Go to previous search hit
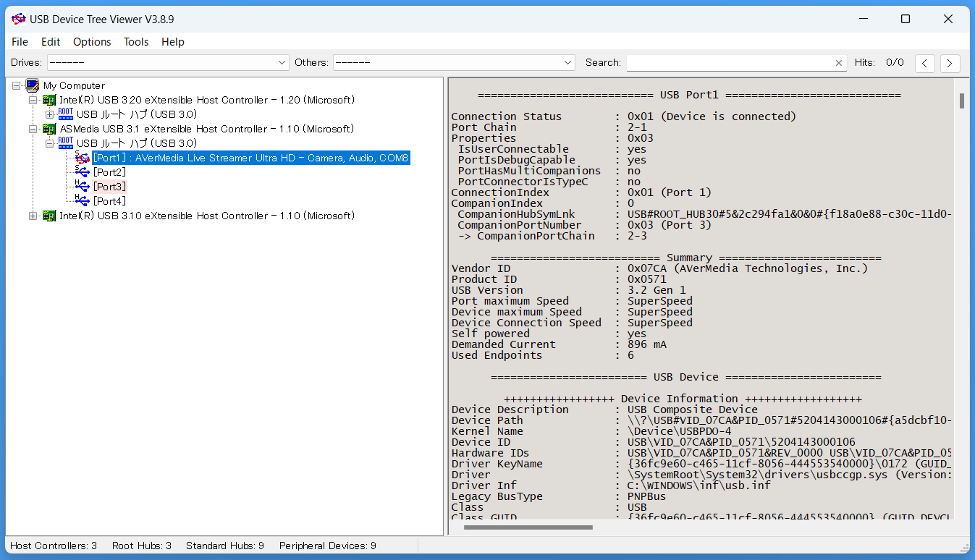The height and width of the screenshot is (560, 975). pyautogui.click(x=924, y=63)
